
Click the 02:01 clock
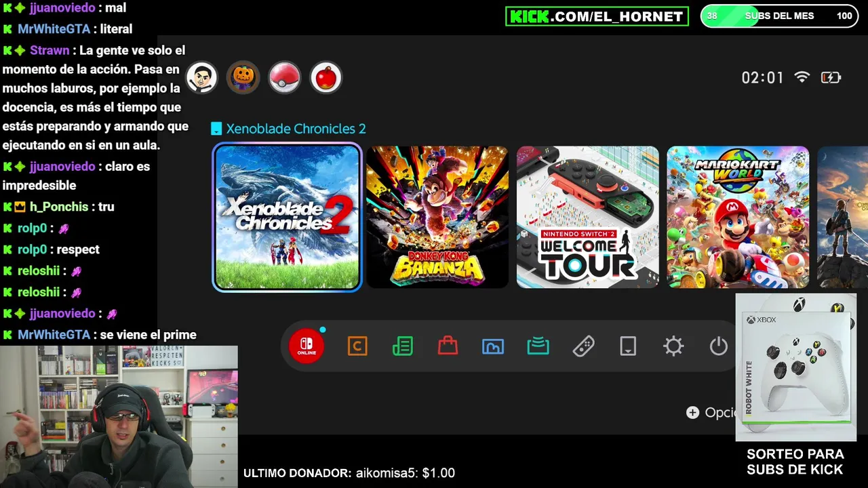pos(762,78)
